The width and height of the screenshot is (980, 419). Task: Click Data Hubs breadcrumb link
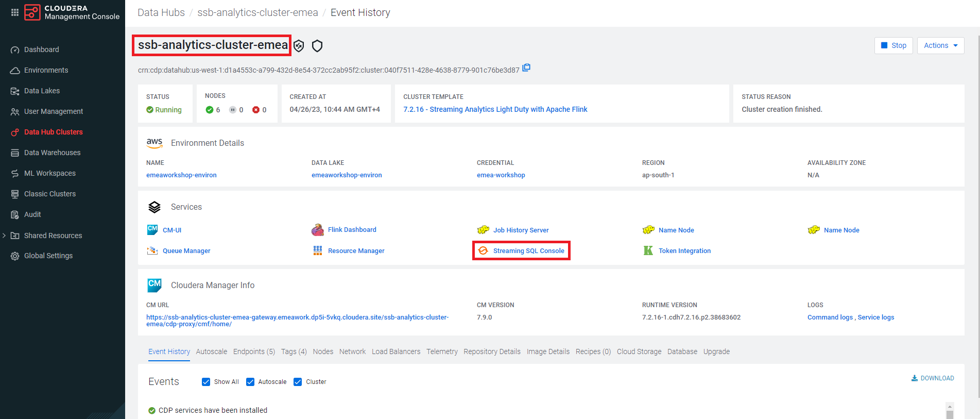pyautogui.click(x=161, y=12)
